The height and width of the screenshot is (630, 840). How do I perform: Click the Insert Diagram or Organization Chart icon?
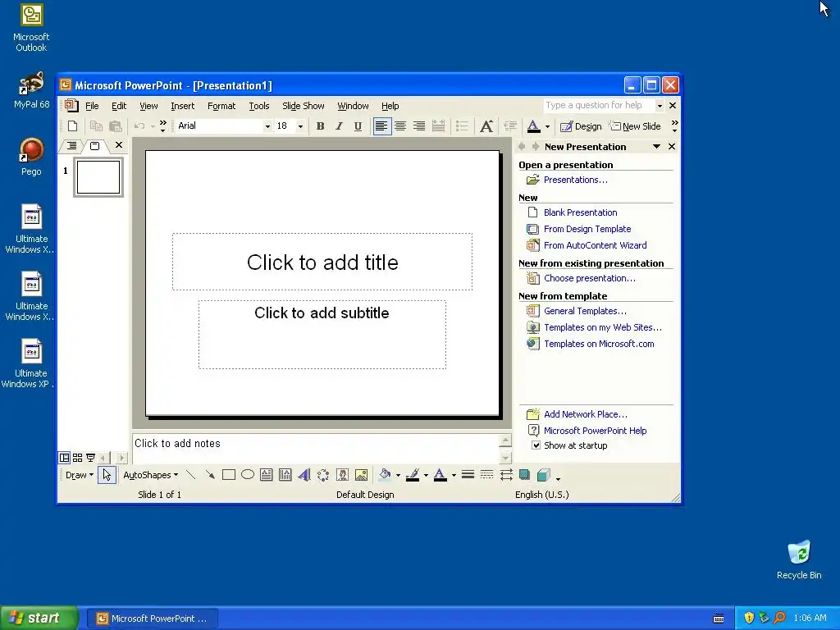pyautogui.click(x=323, y=475)
